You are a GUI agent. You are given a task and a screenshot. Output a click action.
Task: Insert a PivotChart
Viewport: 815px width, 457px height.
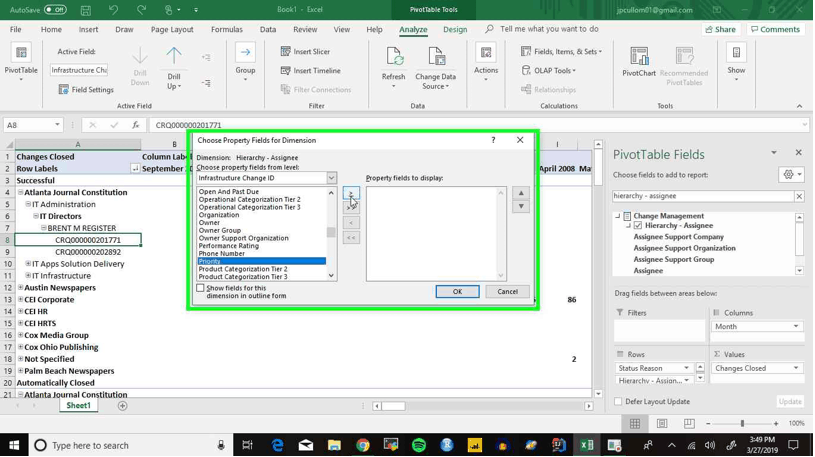639,61
